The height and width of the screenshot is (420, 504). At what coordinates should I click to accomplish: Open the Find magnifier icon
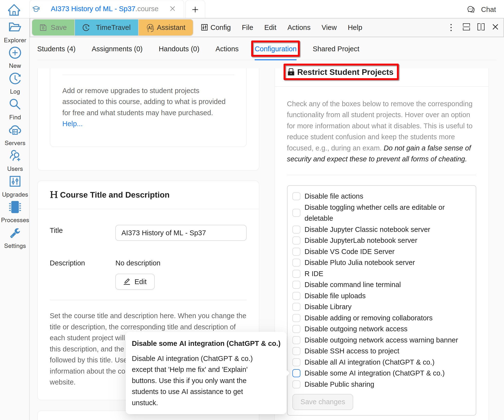tap(15, 105)
